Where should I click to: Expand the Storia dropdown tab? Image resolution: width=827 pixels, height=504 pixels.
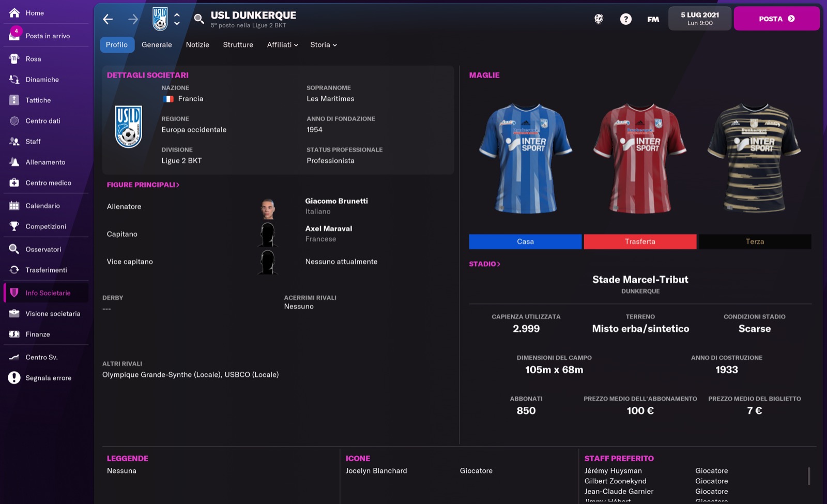coord(324,45)
